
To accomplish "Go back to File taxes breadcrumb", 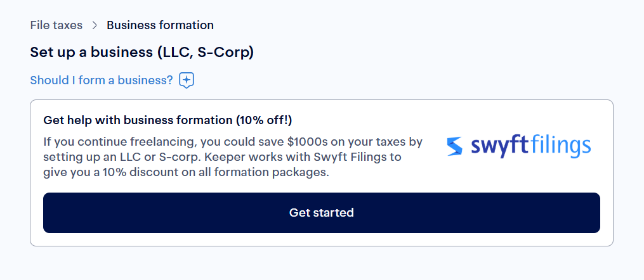I will (x=56, y=25).
